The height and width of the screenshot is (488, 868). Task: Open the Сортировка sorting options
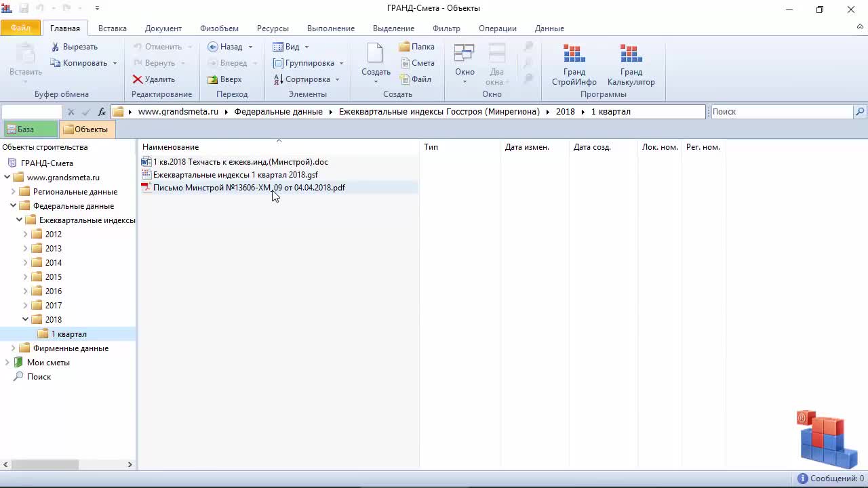(306, 79)
